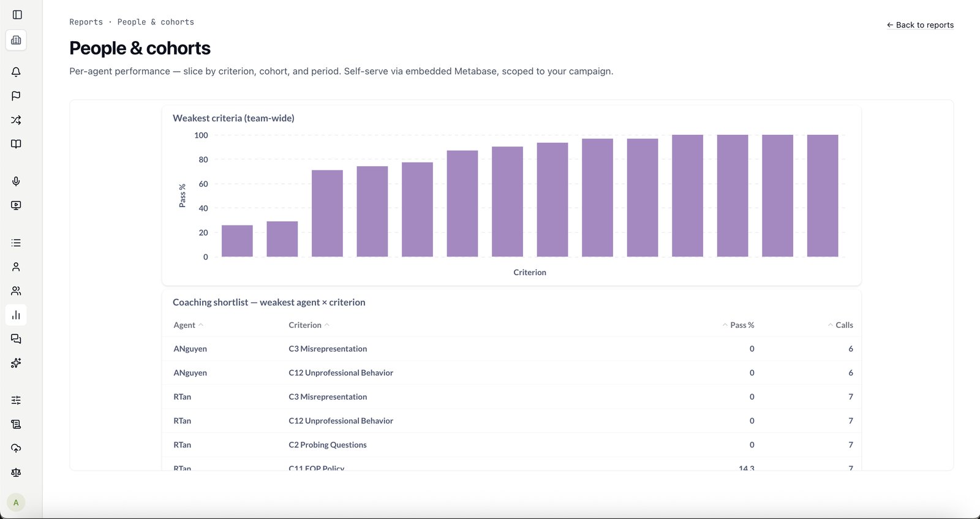Click the shuffle arrows icon
980x519 pixels.
click(16, 120)
